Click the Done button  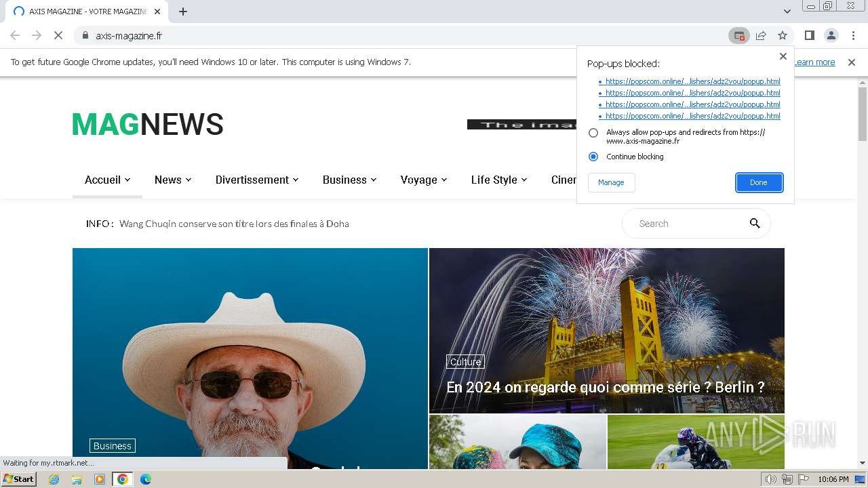pos(759,182)
